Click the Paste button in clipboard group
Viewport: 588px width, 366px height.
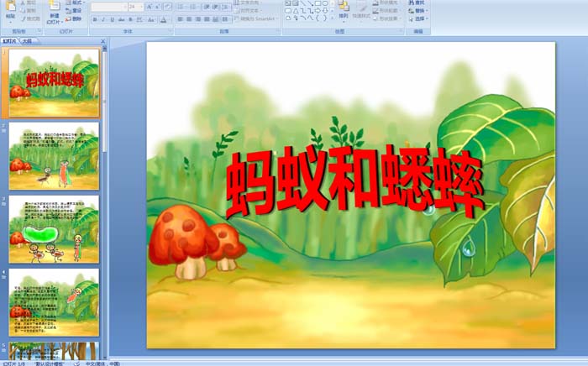click(x=8, y=11)
